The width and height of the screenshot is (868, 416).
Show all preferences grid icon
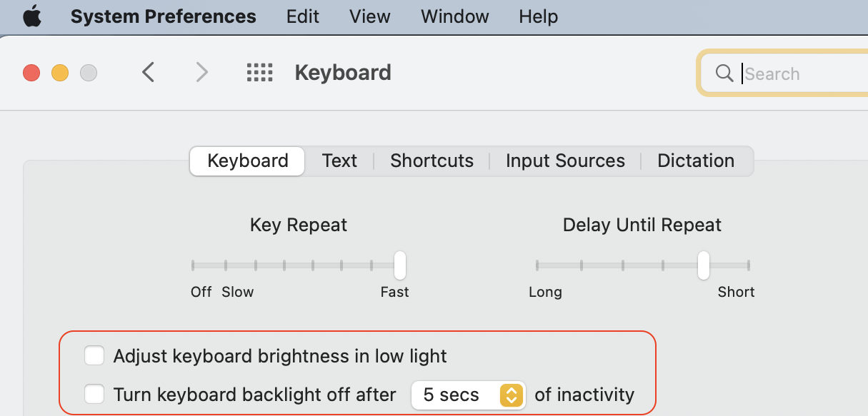pyautogui.click(x=260, y=72)
